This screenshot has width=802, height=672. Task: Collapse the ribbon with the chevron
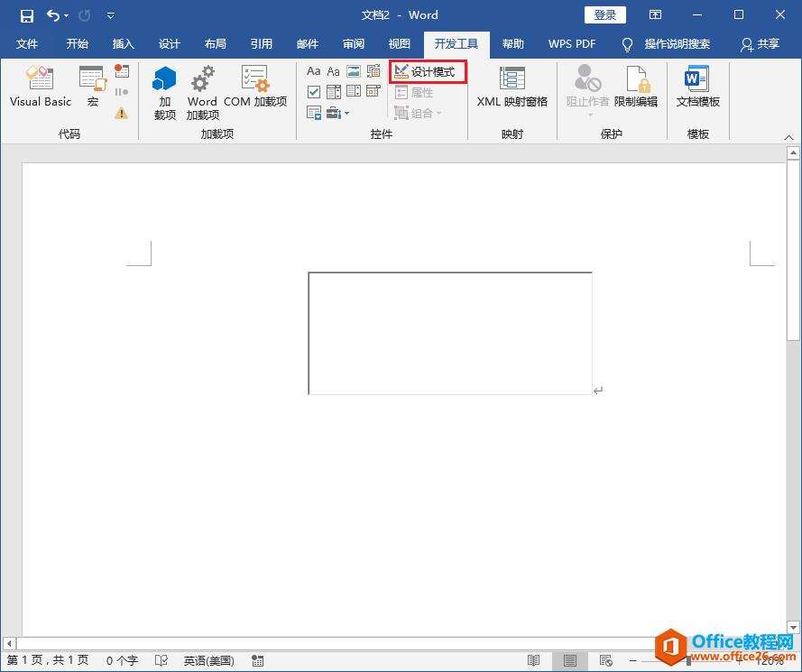coord(788,137)
